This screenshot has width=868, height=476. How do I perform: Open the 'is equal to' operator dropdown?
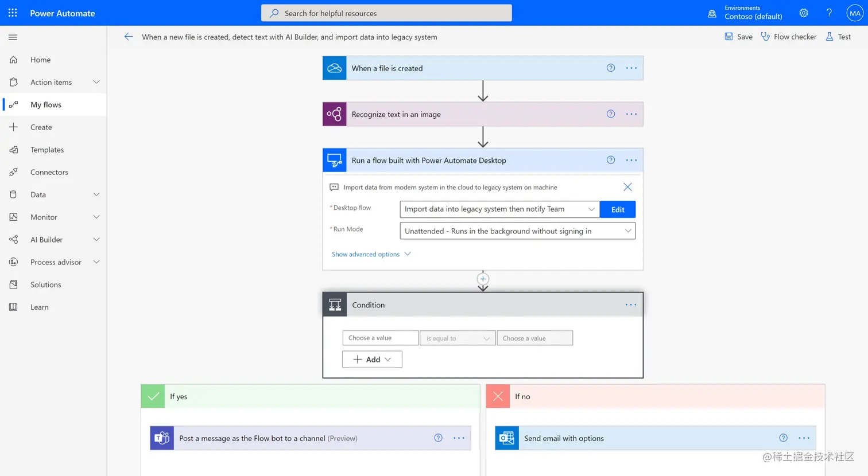click(x=458, y=338)
